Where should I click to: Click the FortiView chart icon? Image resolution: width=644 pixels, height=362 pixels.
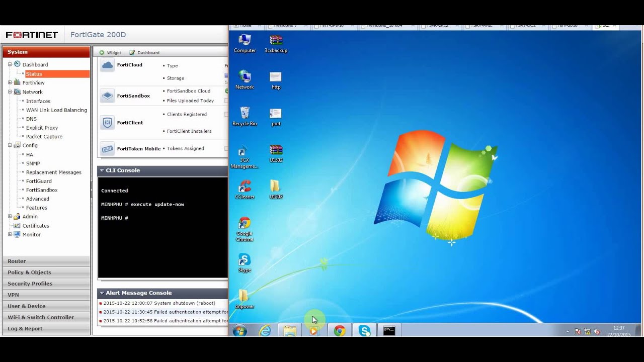pyautogui.click(x=17, y=82)
